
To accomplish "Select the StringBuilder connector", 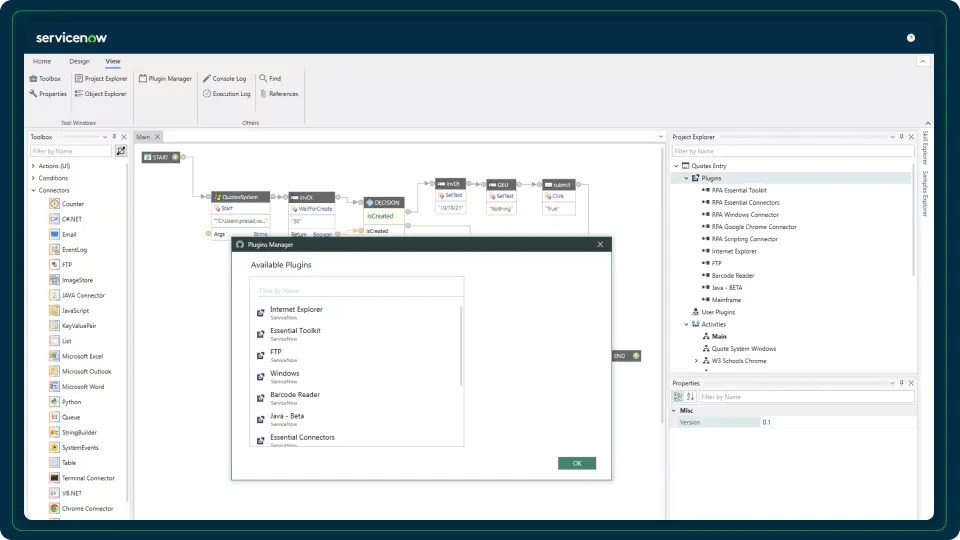I will click(x=73, y=432).
